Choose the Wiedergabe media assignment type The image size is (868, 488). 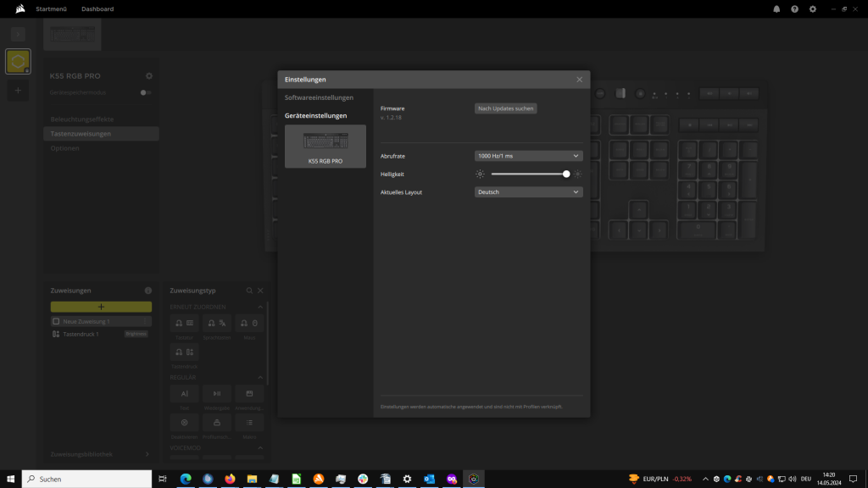click(216, 394)
